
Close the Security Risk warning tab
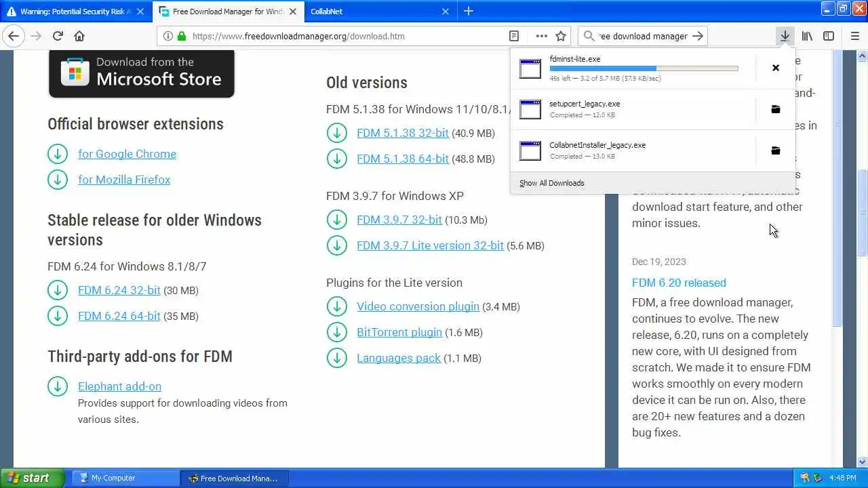[140, 12]
